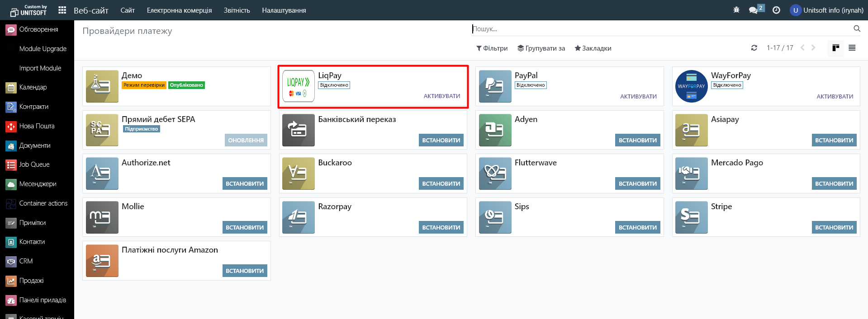Open the Електронна комерція menu
The width and height of the screenshot is (868, 319).
pos(179,10)
